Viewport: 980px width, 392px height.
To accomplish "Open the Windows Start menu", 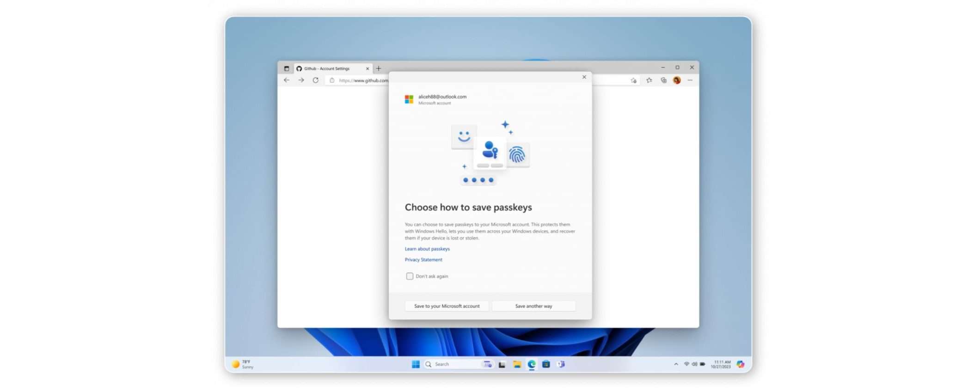I will tap(416, 364).
